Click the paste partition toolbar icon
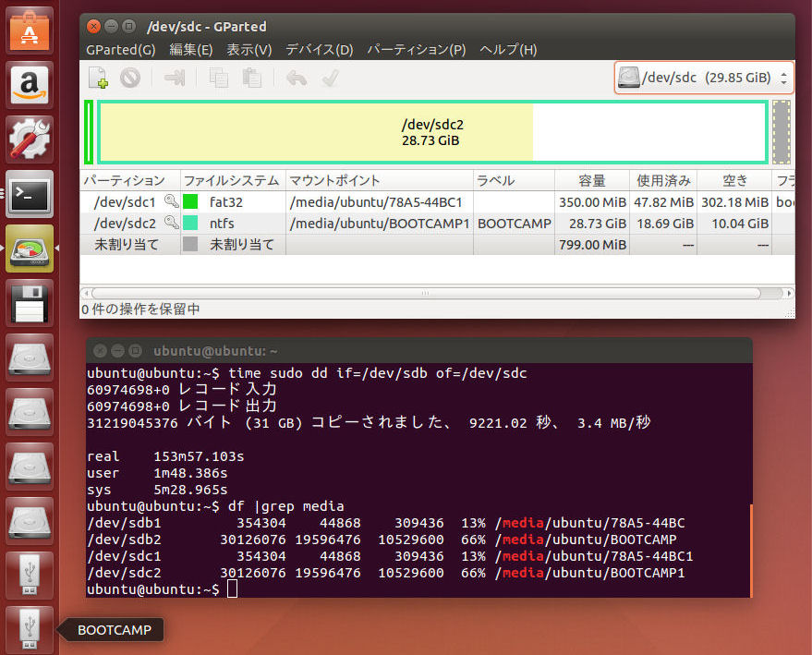Viewport: 812px width, 655px height. click(251, 78)
